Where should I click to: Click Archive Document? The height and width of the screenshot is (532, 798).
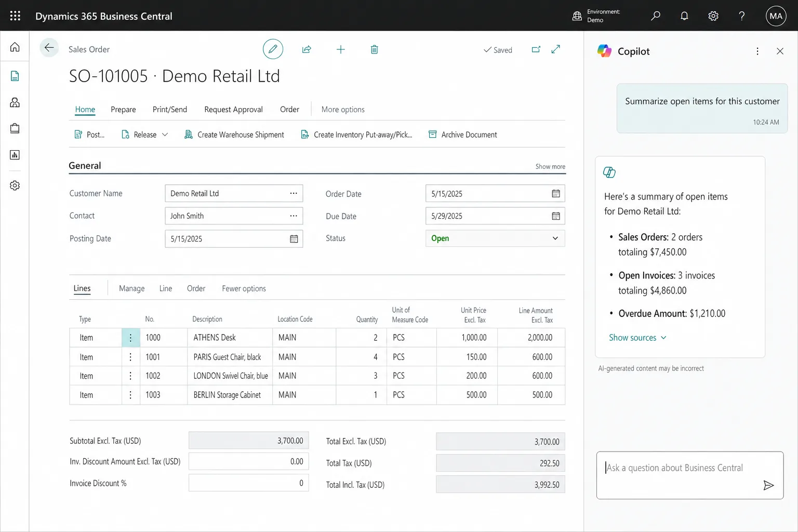pos(462,135)
